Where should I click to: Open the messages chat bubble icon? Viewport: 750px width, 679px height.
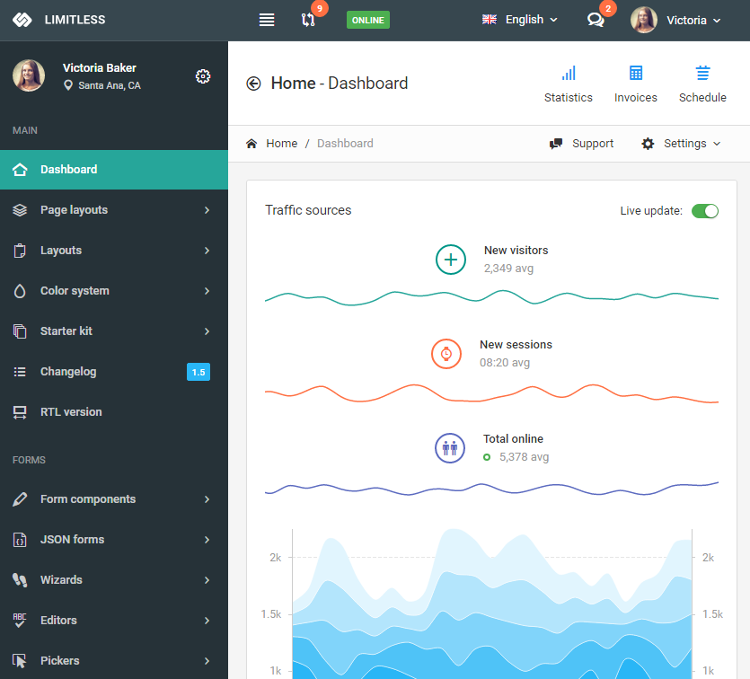coord(596,20)
